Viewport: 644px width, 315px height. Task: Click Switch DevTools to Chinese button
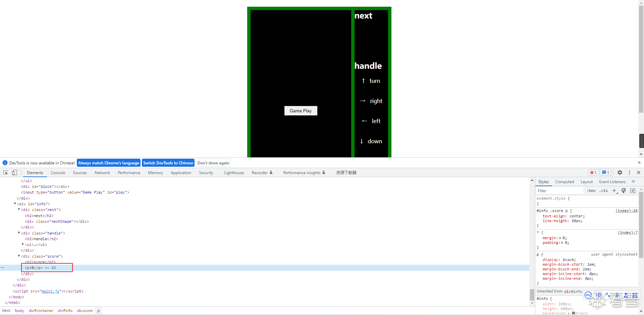pos(168,163)
